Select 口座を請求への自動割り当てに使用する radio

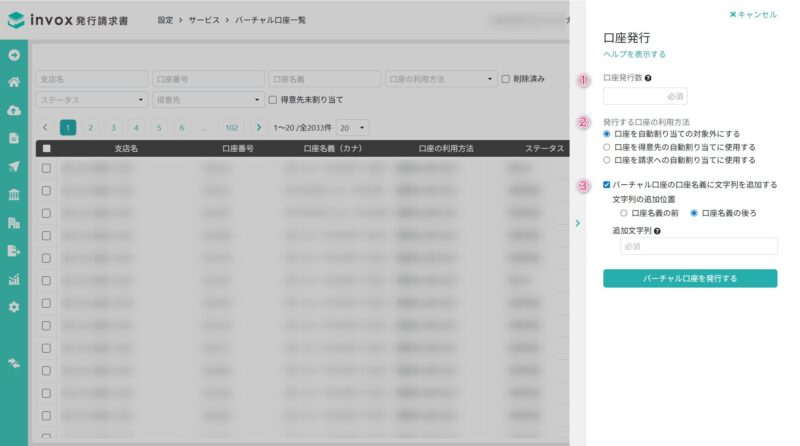click(607, 160)
